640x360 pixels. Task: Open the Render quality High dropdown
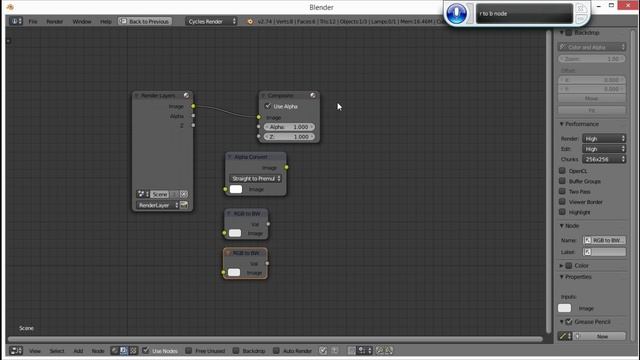click(x=604, y=139)
